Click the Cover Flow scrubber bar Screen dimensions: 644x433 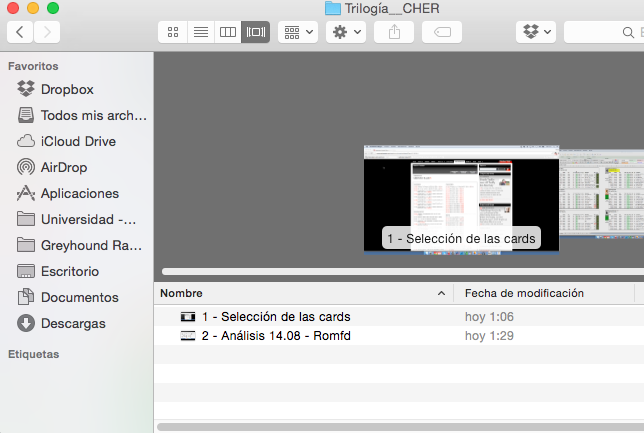[402, 272]
